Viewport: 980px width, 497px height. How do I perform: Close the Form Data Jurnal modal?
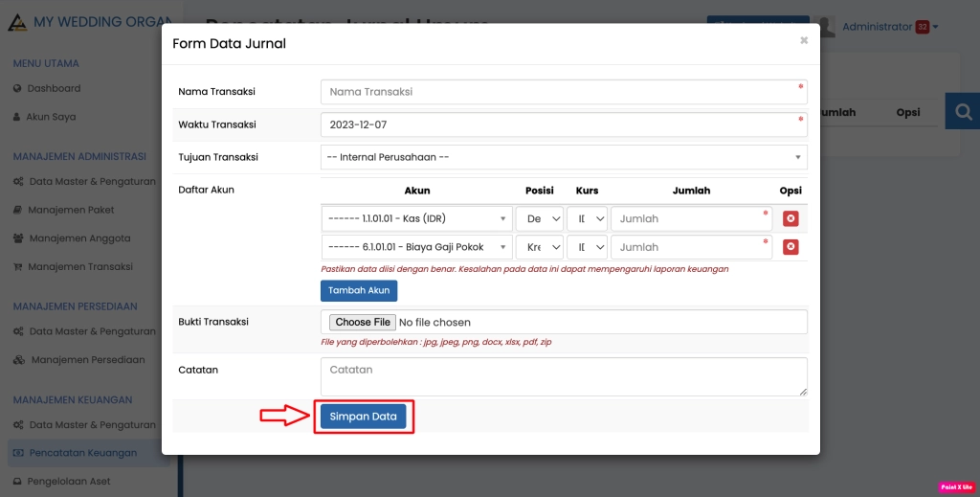pyautogui.click(x=804, y=40)
